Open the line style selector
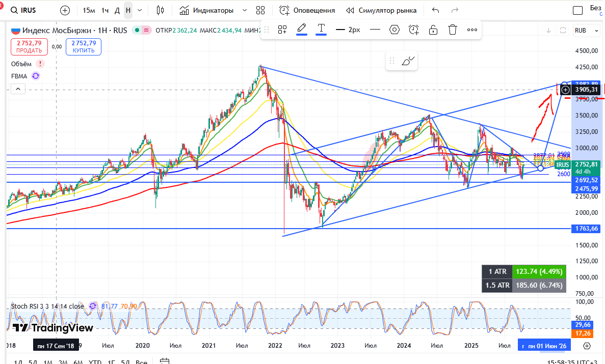The image size is (605, 364). click(x=375, y=30)
